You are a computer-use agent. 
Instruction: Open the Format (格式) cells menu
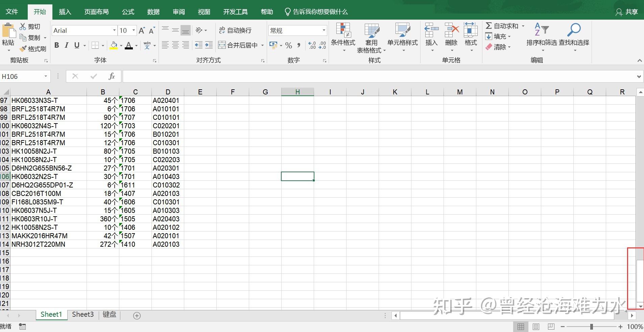point(471,37)
